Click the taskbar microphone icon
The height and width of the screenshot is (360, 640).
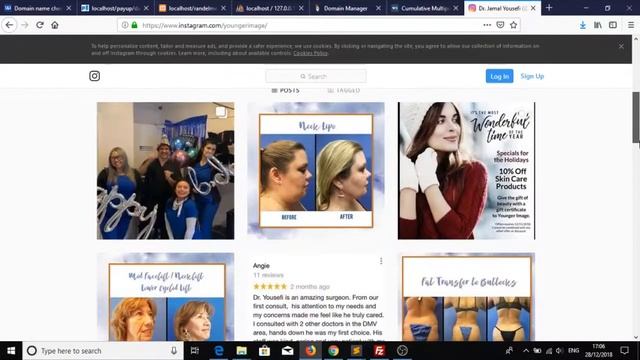click(174, 351)
